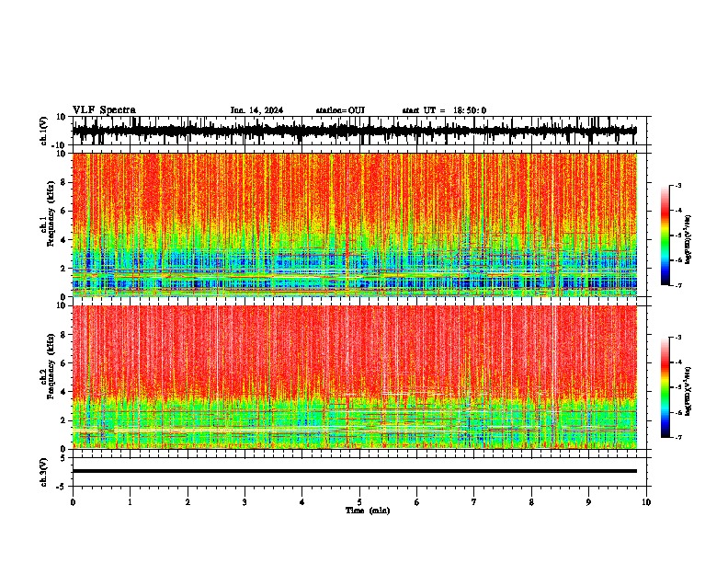Click time axis tick label "9"

[x=588, y=502]
